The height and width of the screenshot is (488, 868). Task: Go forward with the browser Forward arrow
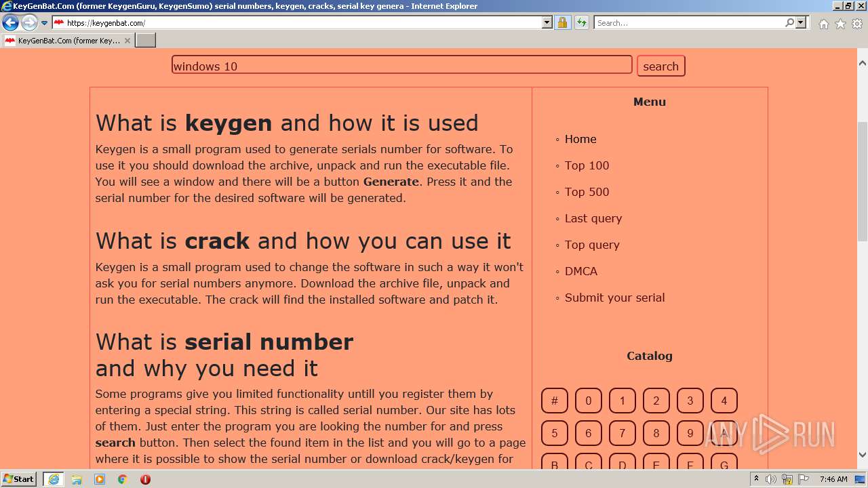coord(29,23)
